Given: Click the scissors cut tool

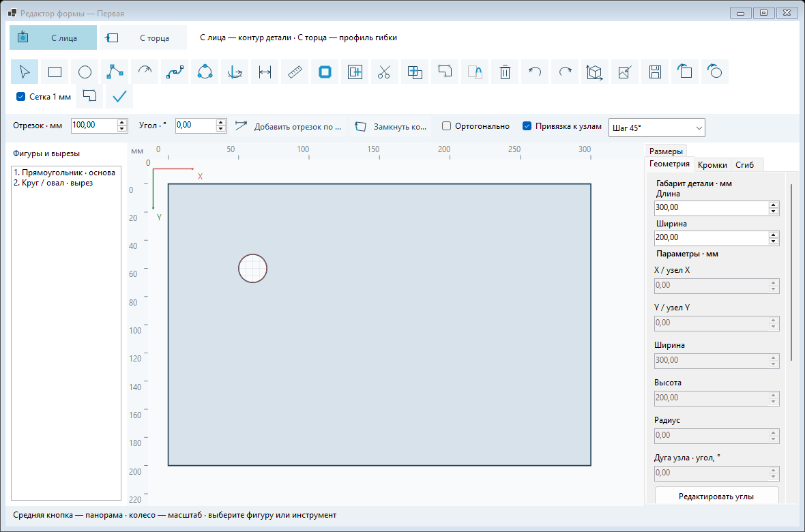Looking at the screenshot, I should tap(384, 72).
